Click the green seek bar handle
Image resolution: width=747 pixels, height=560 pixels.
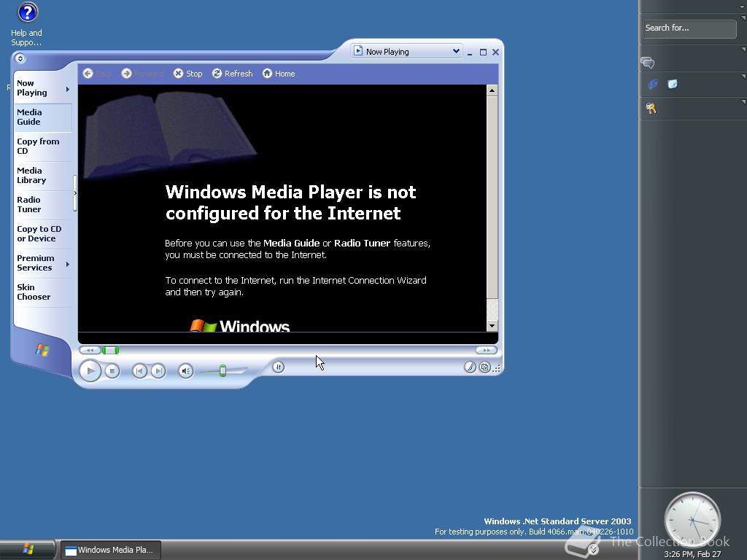click(111, 351)
